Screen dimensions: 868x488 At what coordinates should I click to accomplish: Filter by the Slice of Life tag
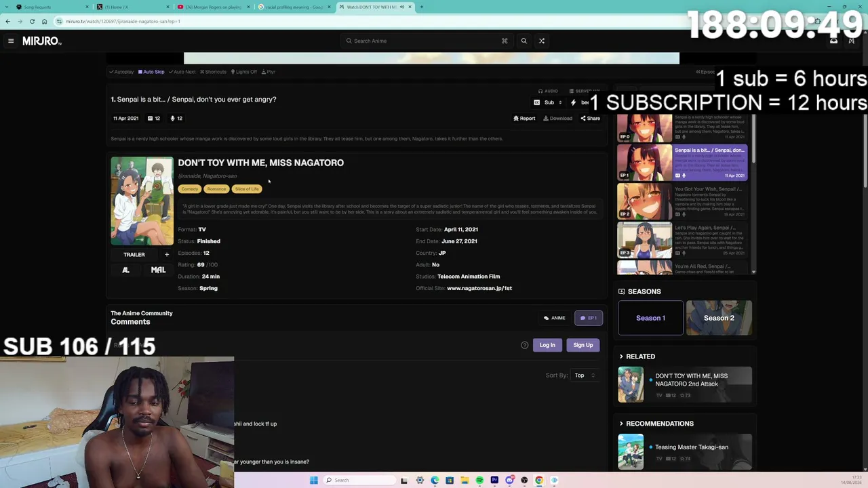pos(247,189)
